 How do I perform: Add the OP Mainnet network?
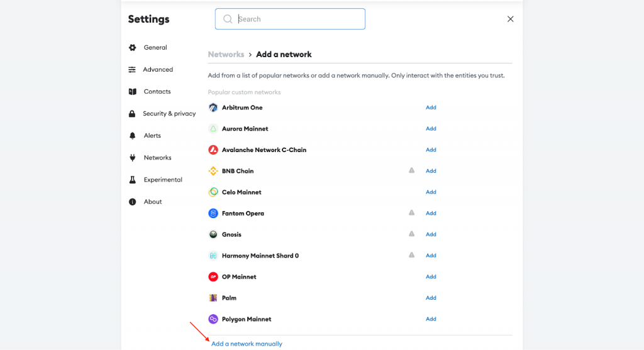[x=431, y=277]
